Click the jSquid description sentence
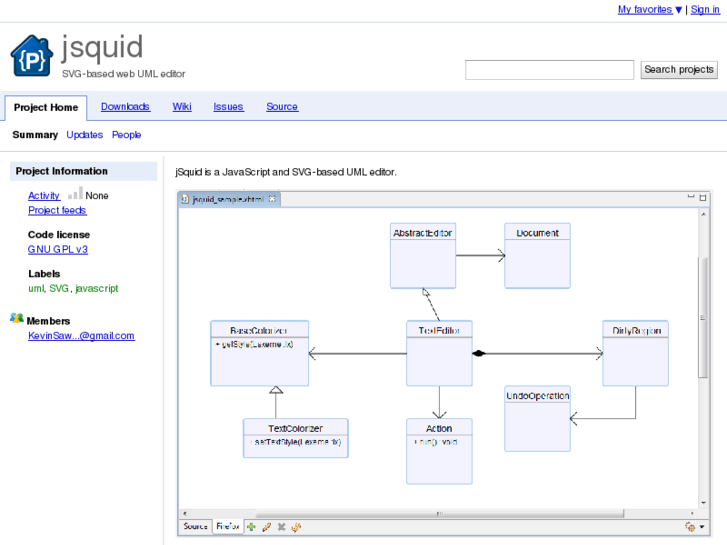 pos(286,172)
